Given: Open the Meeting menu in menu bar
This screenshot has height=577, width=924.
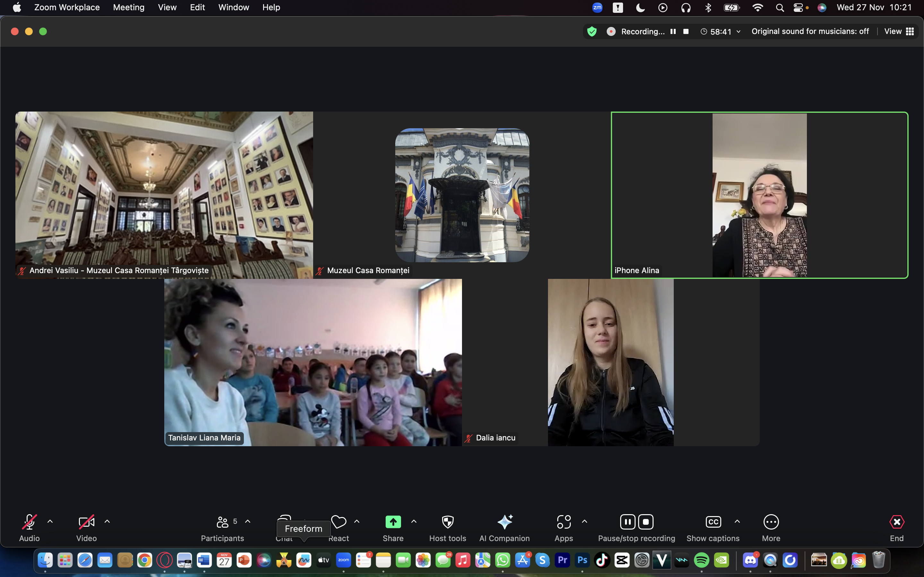Looking at the screenshot, I should click(129, 7).
